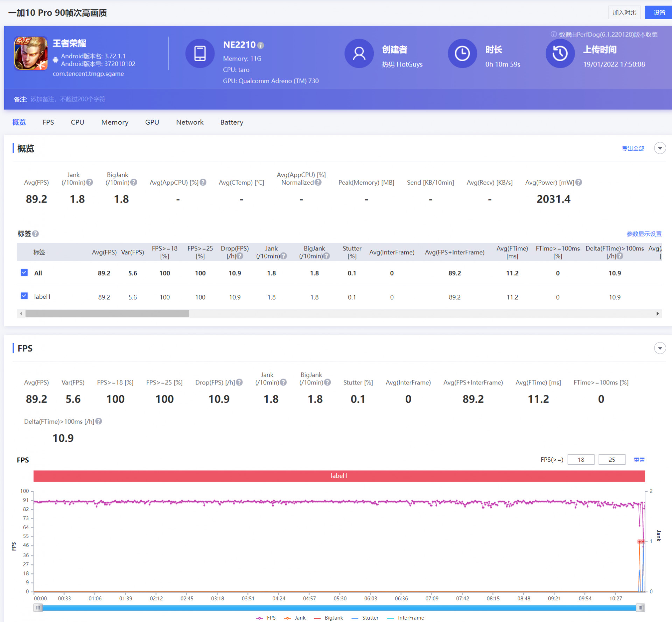Click the upload time history icon
The height and width of the screenshot is (622, 672).
(560, 54)
